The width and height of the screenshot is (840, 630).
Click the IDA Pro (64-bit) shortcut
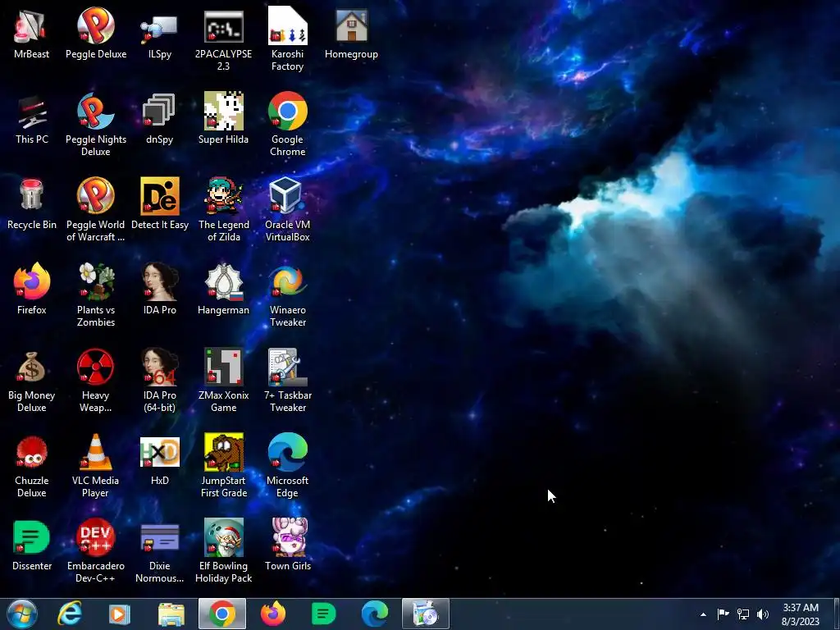click(160, 381)
